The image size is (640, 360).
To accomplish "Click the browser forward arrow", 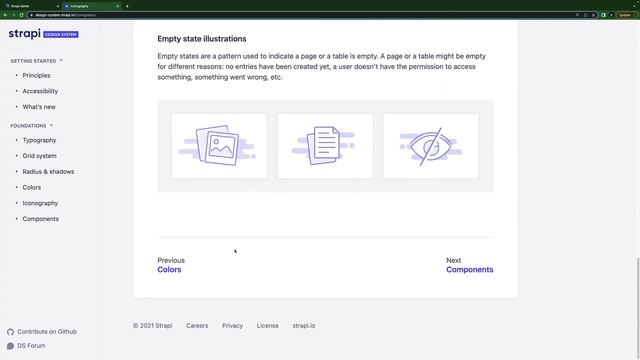I will 13,15.
